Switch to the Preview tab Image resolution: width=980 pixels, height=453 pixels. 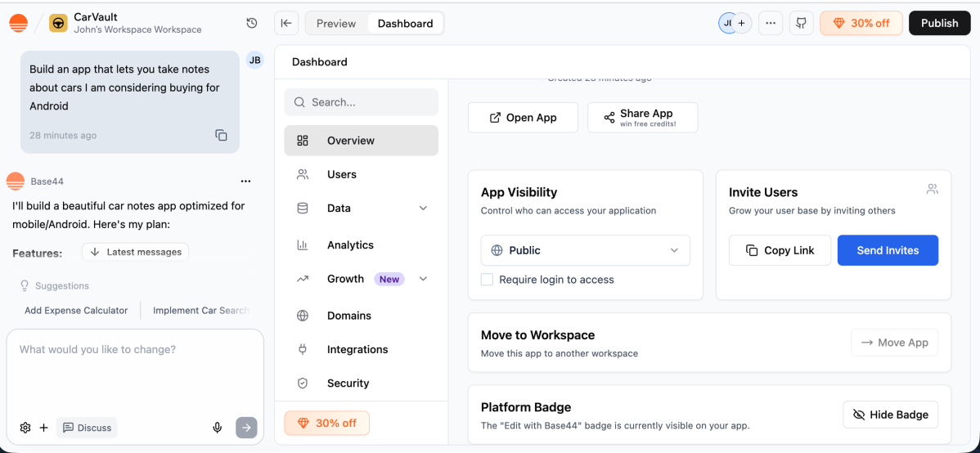click(336, 23)
